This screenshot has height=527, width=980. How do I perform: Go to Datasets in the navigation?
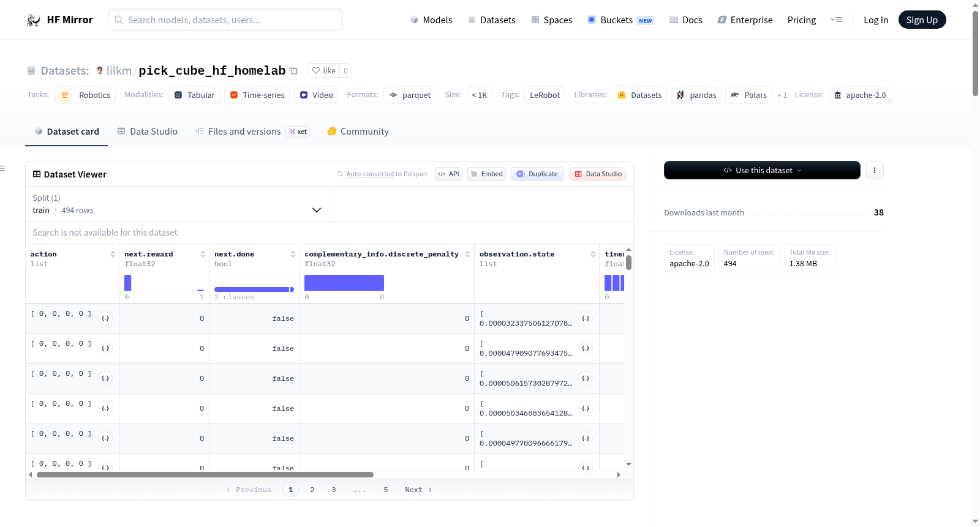pyautogui.click(x=492, y=20)
